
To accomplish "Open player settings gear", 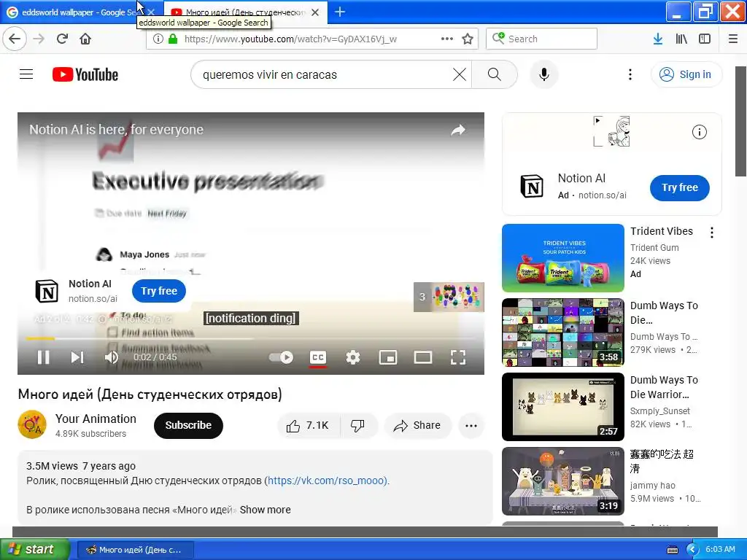I will (x=352, y=357).
